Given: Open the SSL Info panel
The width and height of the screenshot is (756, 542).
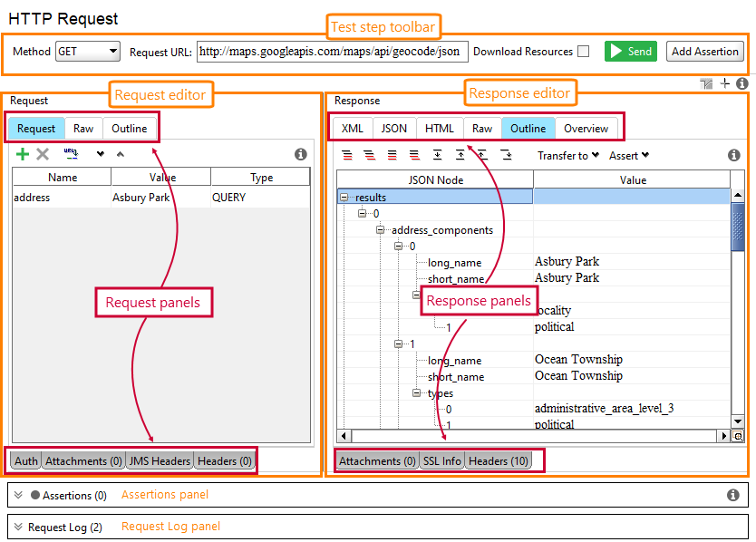Looking at the screenshot, I should point(442,461).
